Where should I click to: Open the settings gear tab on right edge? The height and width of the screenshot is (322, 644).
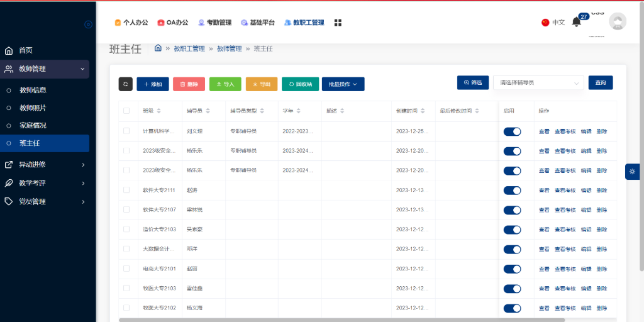(632, 172)
